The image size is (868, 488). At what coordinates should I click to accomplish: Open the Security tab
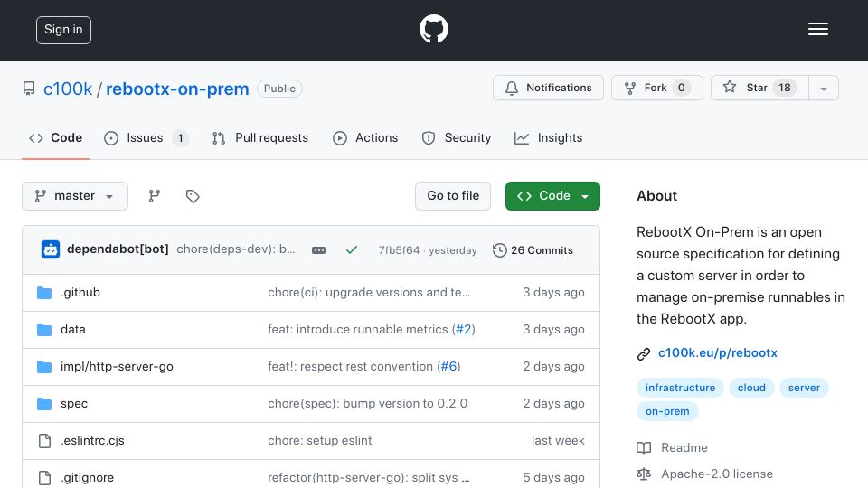click(x=457, y=137)
